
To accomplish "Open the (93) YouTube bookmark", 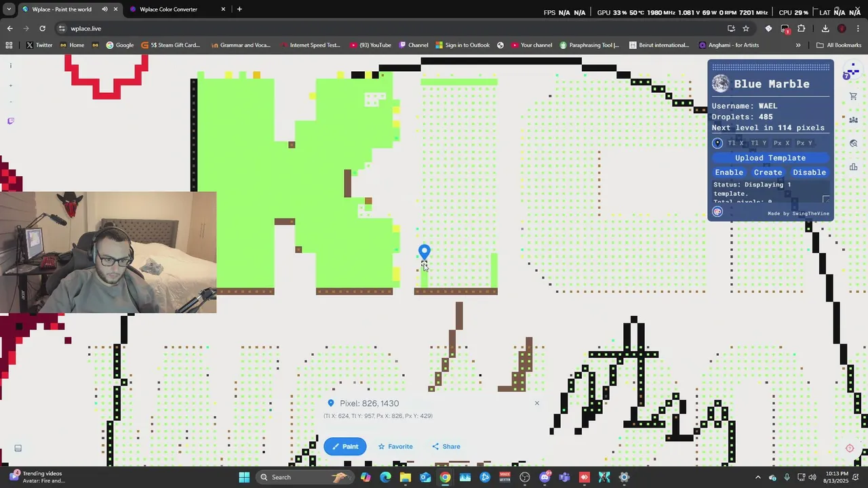I will coord(371,45).
